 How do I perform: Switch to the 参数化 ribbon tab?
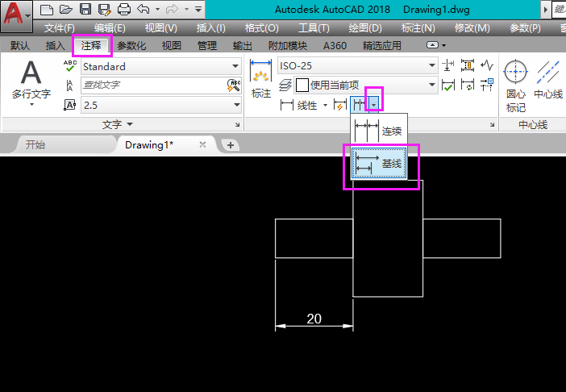(x=131, y=45)
